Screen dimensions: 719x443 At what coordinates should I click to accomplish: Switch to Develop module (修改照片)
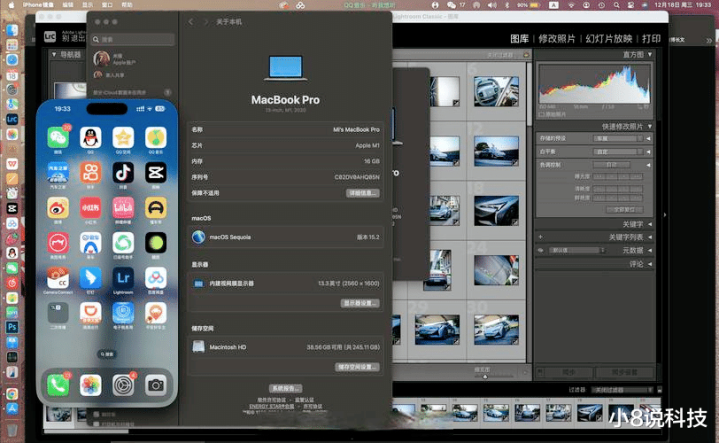tap(557, 39)
